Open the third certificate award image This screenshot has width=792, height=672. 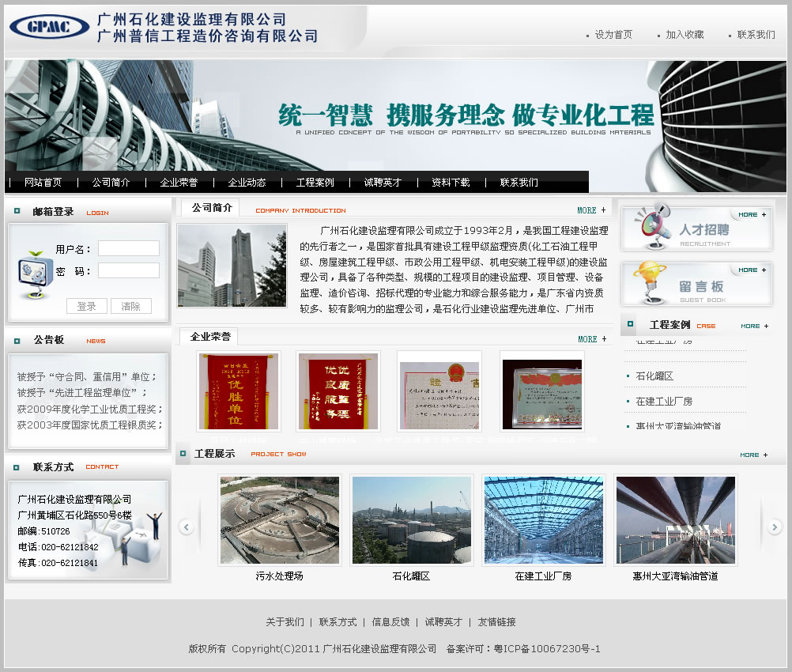point(439,391)
